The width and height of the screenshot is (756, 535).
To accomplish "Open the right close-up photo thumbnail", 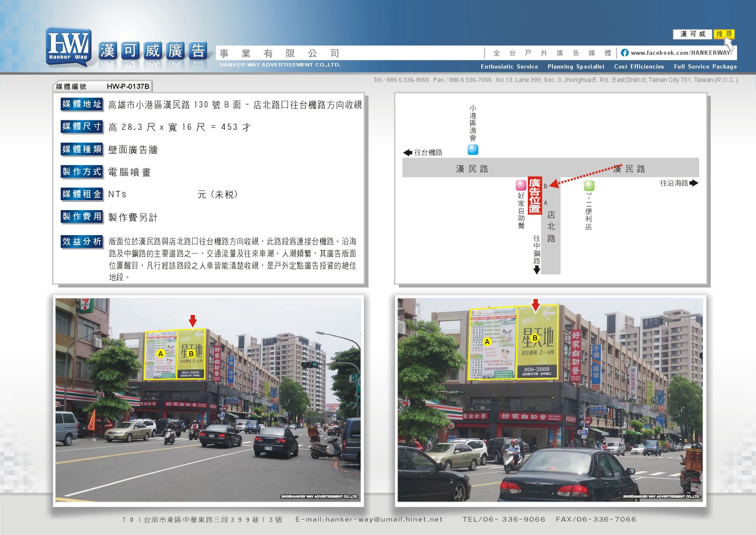I will click(550, 400).
